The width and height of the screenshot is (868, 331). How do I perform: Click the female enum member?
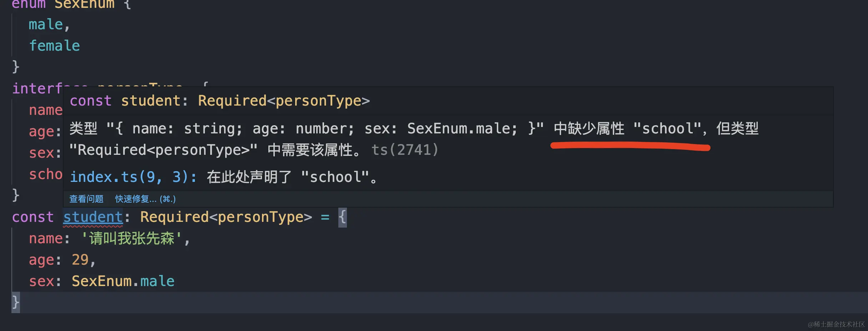point(54,46)
